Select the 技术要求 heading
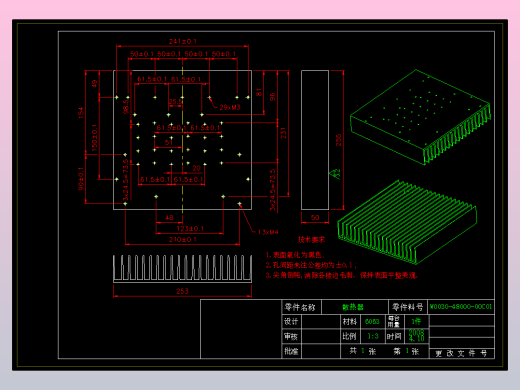 click(311, 240)
